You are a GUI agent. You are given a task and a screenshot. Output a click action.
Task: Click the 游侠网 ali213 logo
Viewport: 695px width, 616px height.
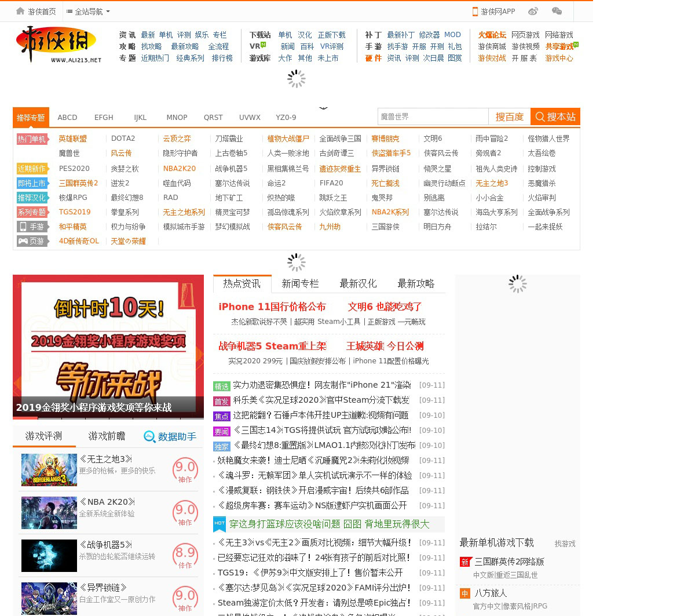click(x=58, y=45)
